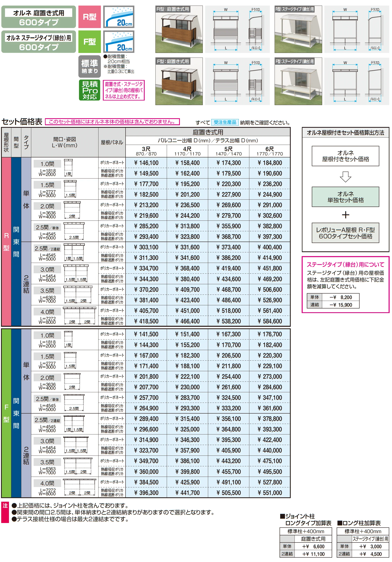Select the 6尺 1770/1770 column header

point(270,151)
